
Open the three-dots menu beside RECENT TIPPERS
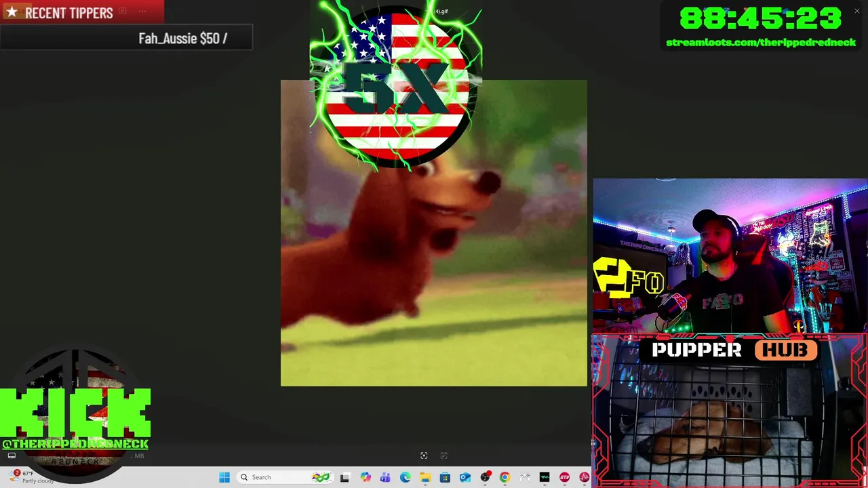pos(142,11)
